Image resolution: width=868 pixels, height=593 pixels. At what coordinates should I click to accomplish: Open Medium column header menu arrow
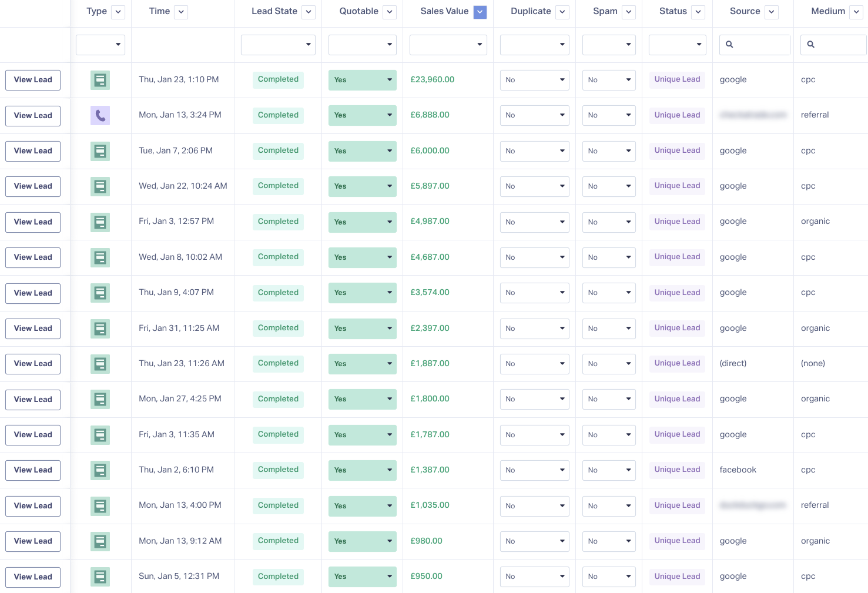(x=857, y=12)
